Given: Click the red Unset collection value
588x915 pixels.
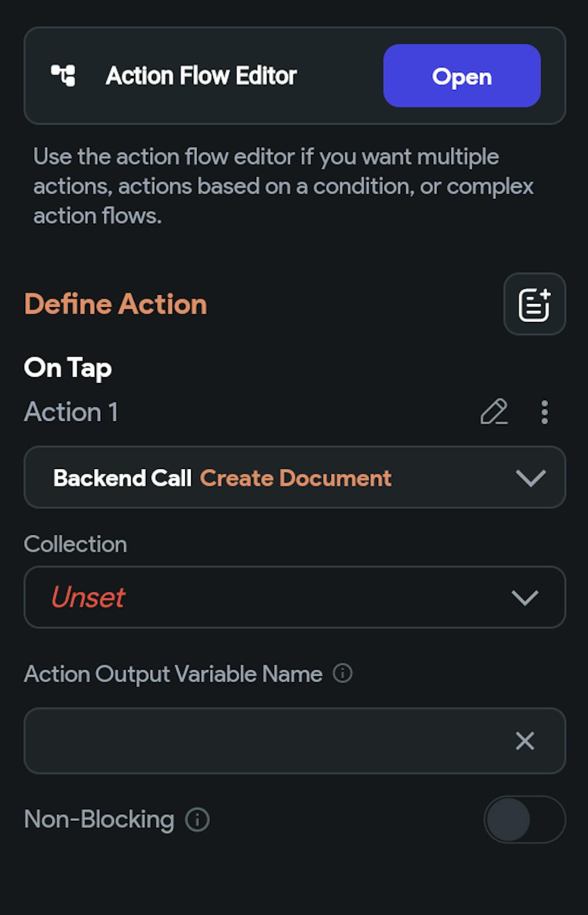Looking at the screenshot, I should coord(88,597).
